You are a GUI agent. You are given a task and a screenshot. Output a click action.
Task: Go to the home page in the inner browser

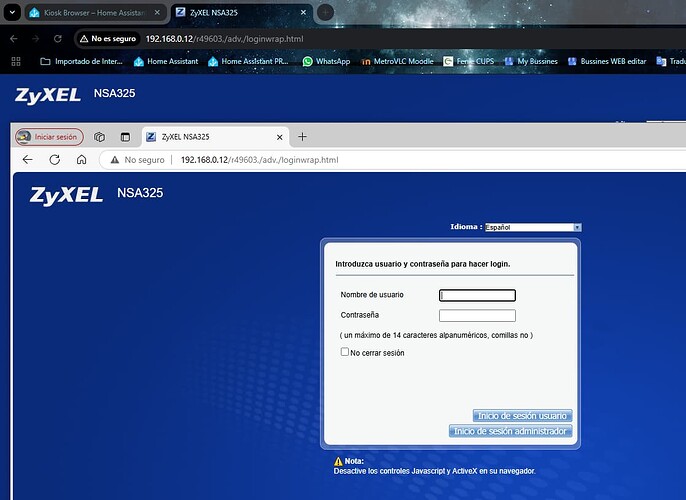click(x=81, y=160)
